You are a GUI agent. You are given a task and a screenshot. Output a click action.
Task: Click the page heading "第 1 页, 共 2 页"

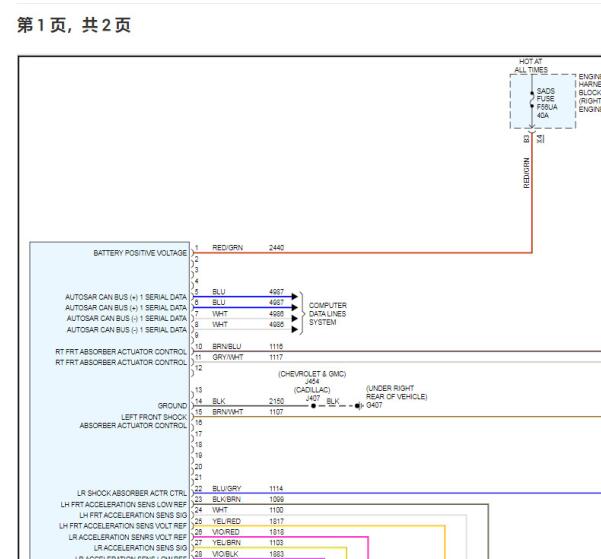(x=74, y=25)
